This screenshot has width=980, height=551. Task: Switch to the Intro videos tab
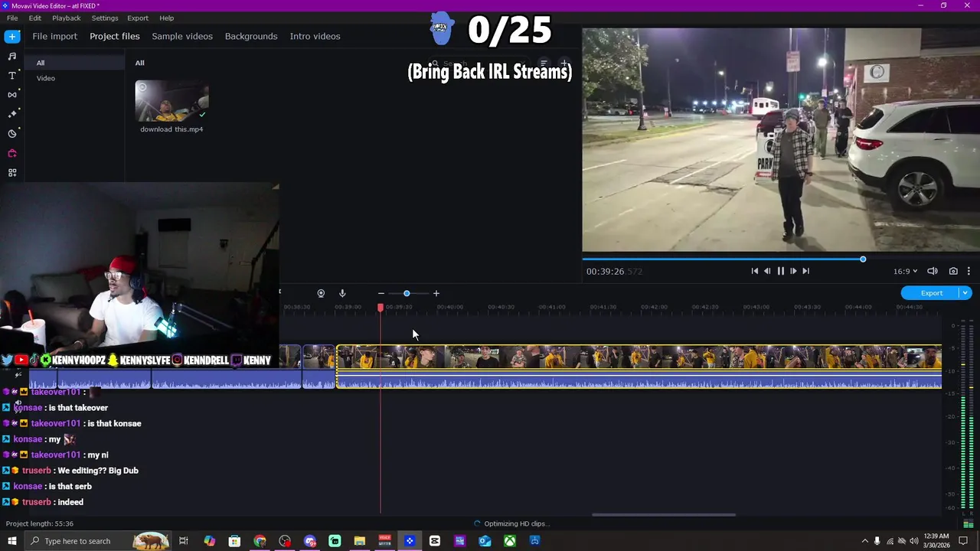coord(315,36)
